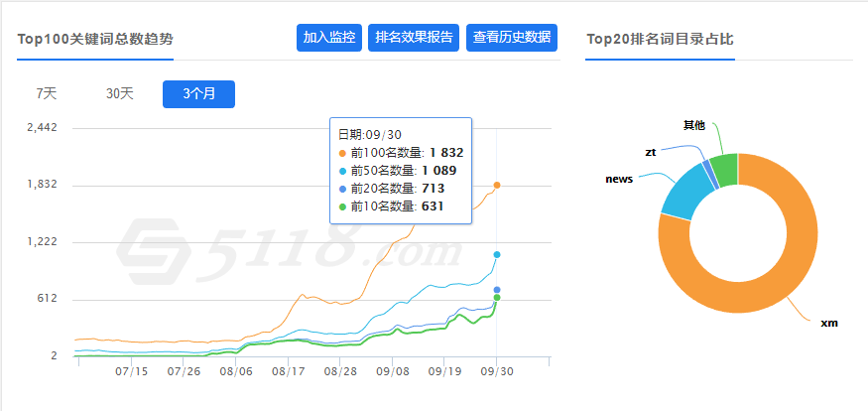Image resolution: width=868 pixels, height=411 pixels.
Task: Click the news label on donut chart
Action: coord(619,180)
